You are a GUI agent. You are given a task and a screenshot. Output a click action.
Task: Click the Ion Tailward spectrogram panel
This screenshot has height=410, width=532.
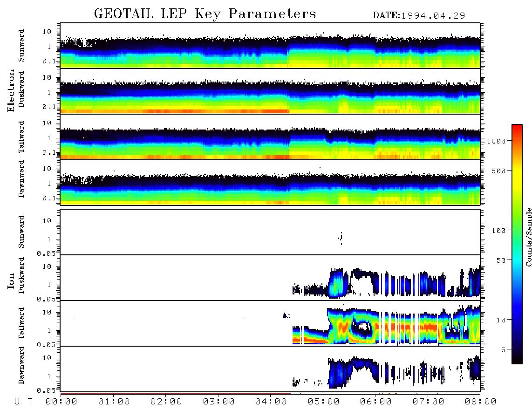tap(270, 323)
